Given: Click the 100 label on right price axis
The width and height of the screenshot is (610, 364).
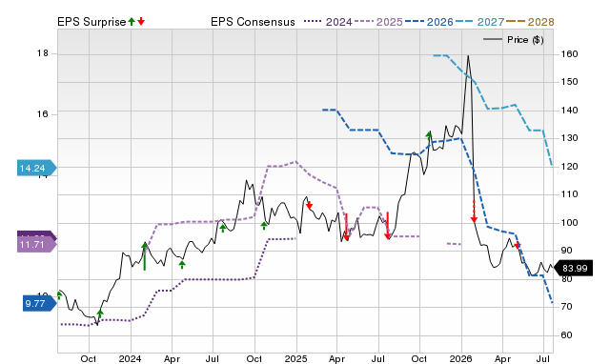Looking at the screenshot, I should click(570, 223).
